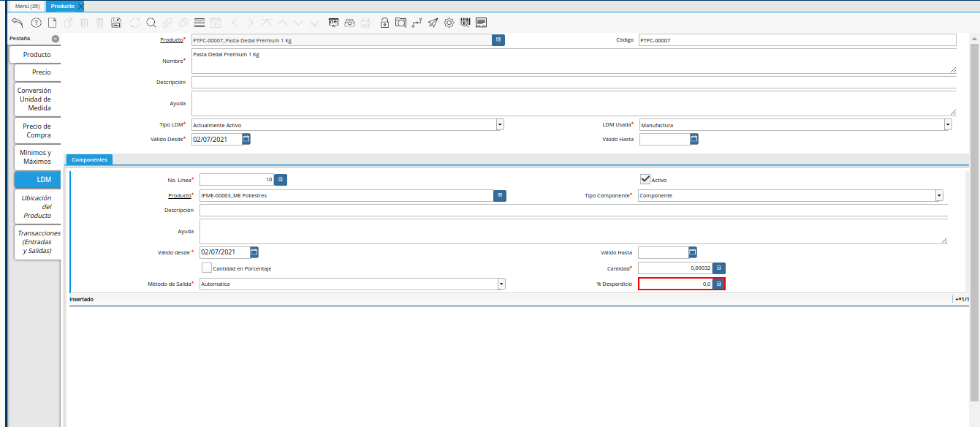
Task: Click the Copy record icon
Action: click(x=68, y=23)
